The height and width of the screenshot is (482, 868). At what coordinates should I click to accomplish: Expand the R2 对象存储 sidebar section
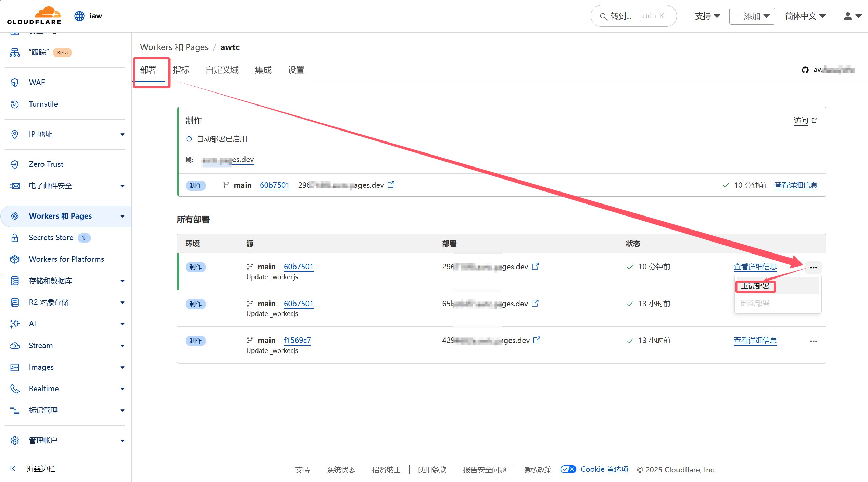(x=122, y=302)
